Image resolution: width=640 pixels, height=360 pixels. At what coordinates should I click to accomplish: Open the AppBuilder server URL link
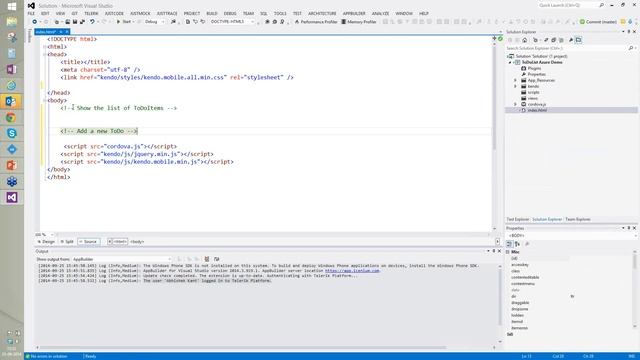click(x=352, y=271)
